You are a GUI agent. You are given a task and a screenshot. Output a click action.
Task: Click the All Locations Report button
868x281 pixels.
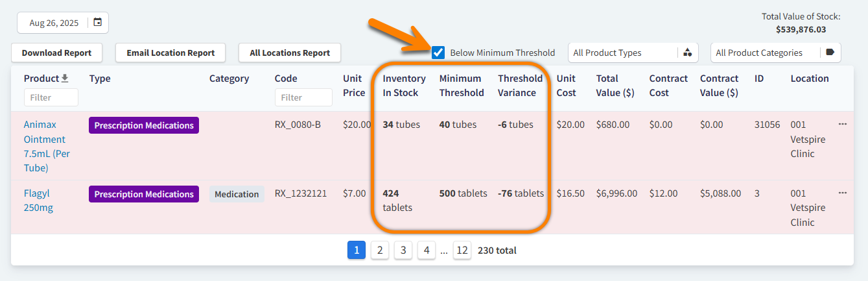click(290, 53)
